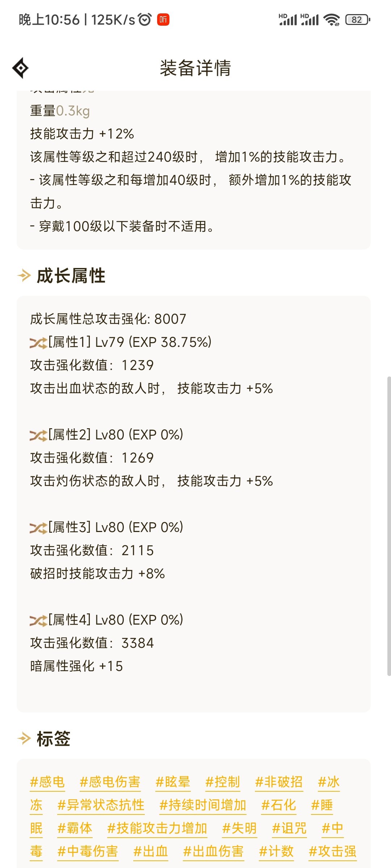Tap the shuffle icon beside 属性3
The height and width of the screenshot is (868, 391).
38,528
